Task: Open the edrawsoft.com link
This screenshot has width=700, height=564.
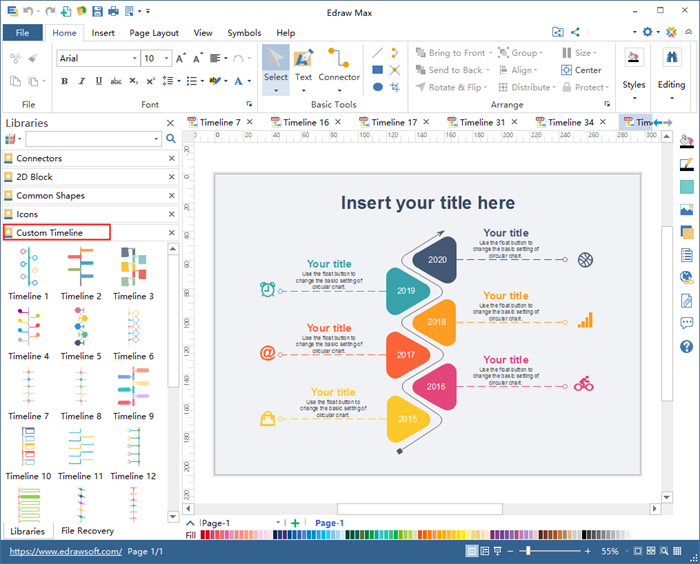Action: coord(65,551)
